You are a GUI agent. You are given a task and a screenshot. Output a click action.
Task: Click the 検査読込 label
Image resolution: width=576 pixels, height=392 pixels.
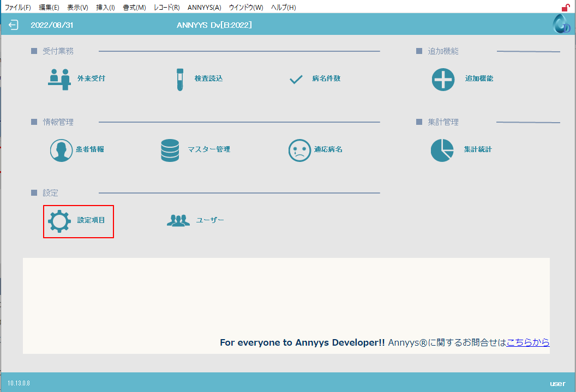(x=209, y=78)
